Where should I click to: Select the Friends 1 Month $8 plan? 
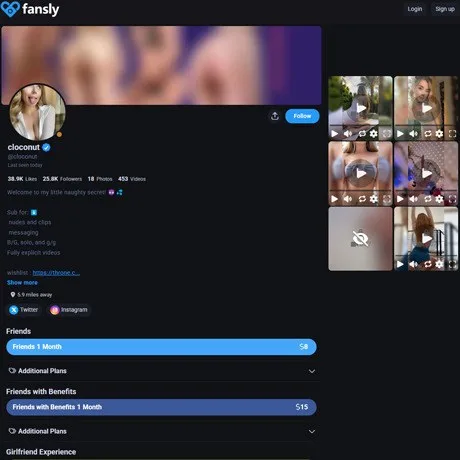(x=161, y=347)
